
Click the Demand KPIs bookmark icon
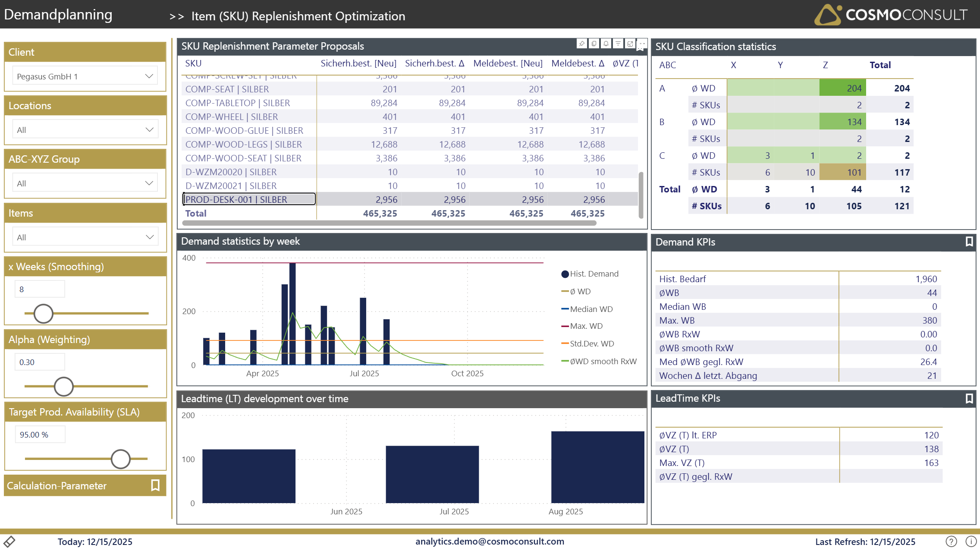point(969,242)
